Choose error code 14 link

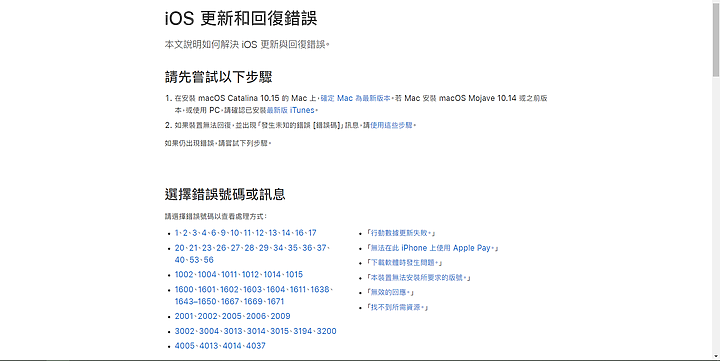286,233
